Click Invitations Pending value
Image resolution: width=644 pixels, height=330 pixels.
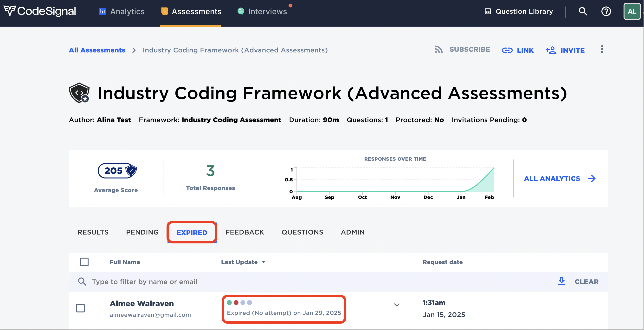(524, 120)
